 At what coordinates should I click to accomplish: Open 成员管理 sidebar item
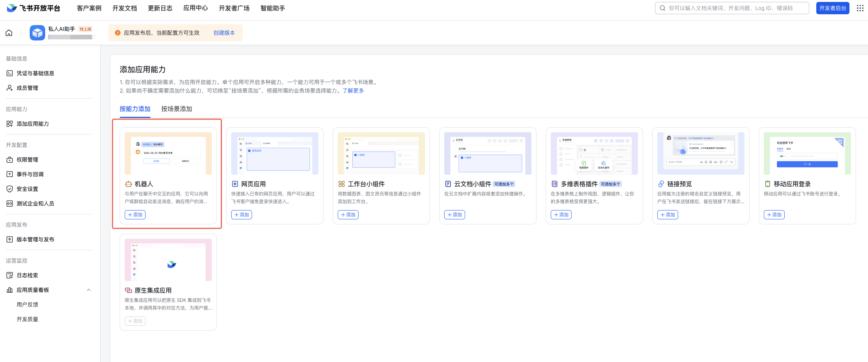27,88
